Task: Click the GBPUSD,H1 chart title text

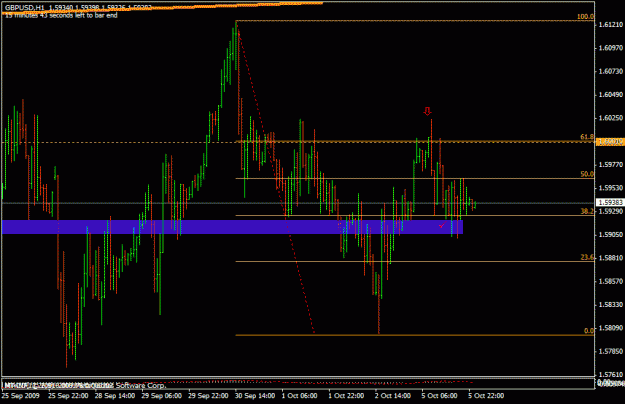Action: pyautogui.click(x=25, y=8)
